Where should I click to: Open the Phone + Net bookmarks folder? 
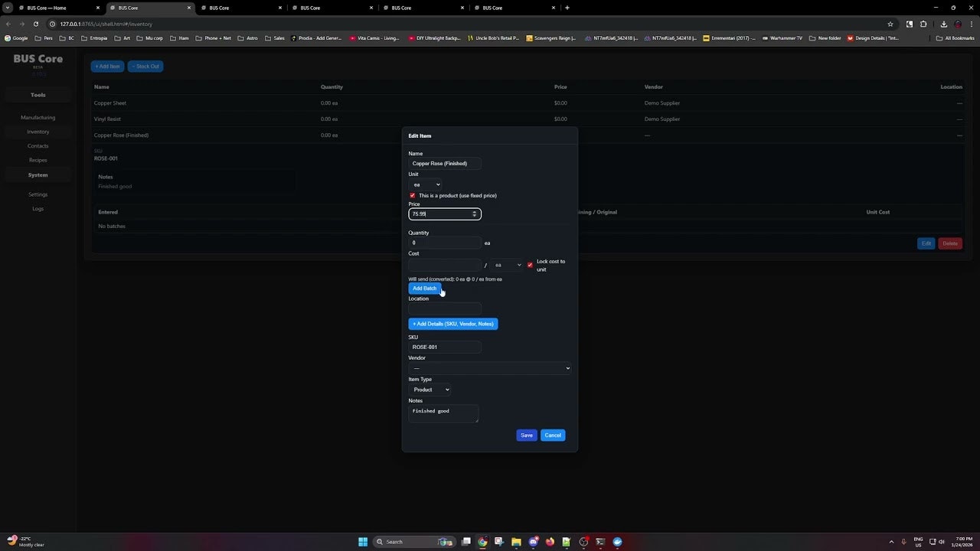click(213, 38)
